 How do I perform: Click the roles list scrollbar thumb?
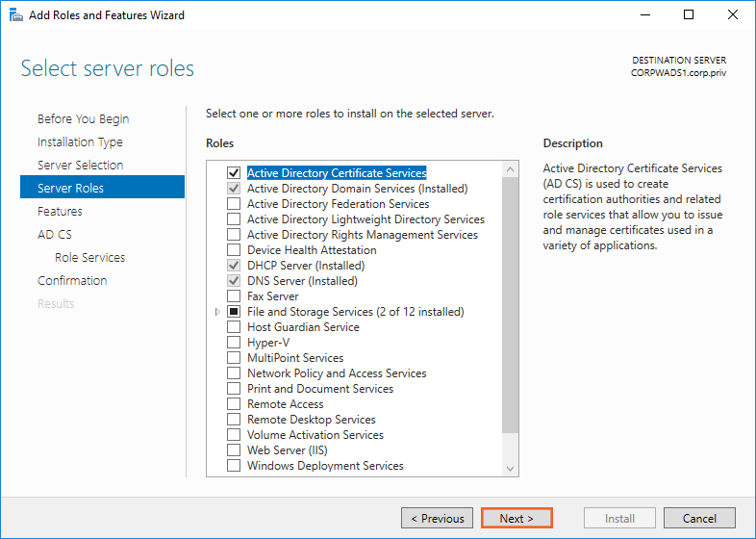click(x=510, y=308)
